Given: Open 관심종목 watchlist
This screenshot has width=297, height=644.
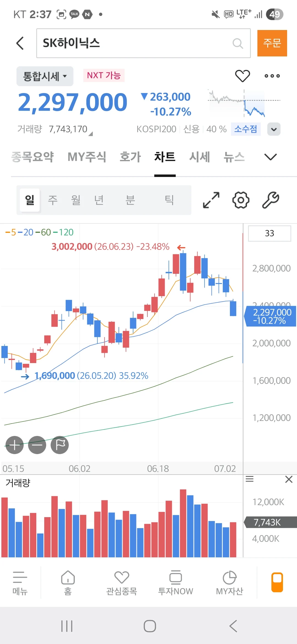Looking at the screenshot, I should pos(122,583).
